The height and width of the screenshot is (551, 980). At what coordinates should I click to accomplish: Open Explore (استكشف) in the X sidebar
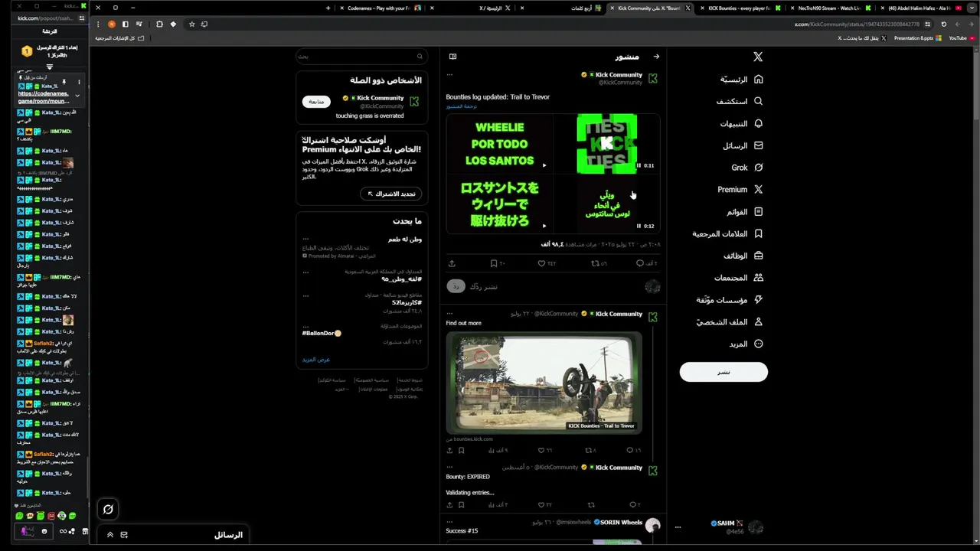pos(740,101)
